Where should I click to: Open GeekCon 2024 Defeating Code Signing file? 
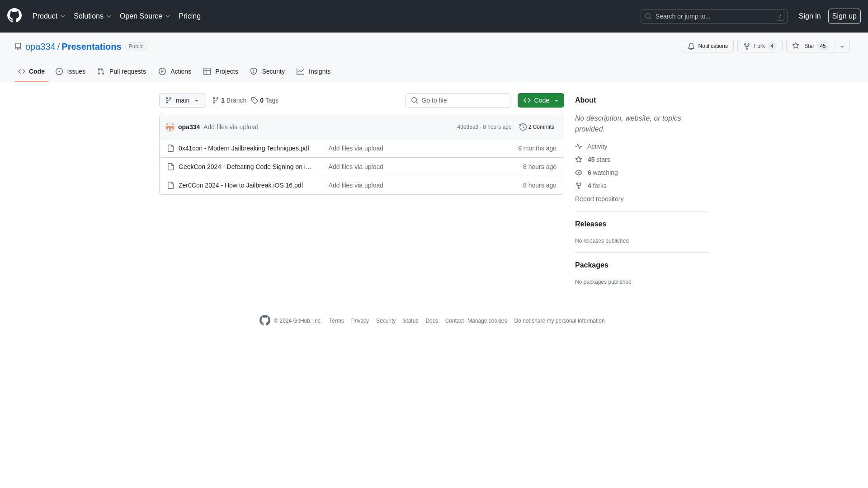click(x=245, y=167)
